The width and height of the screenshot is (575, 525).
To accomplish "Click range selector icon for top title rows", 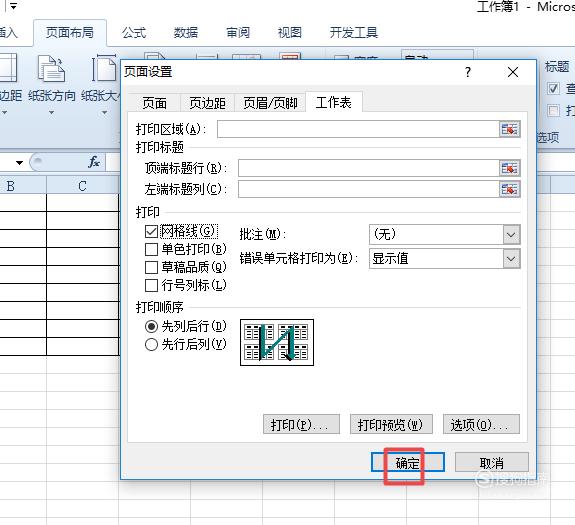I will tap(510, 168).
